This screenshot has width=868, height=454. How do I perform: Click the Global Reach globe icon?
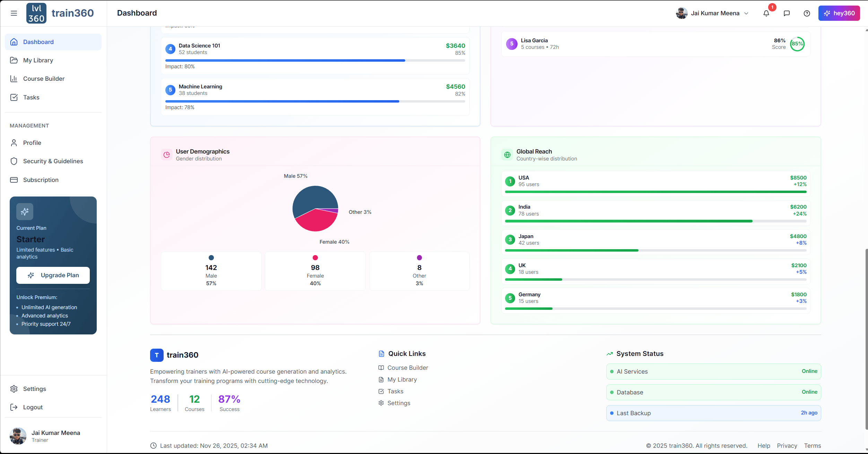[507, 155]
